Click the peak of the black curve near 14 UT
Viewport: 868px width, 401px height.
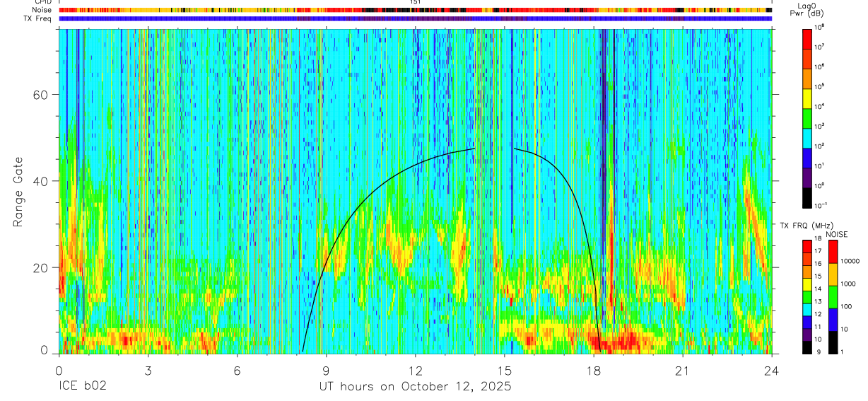(x=474, y=149)
